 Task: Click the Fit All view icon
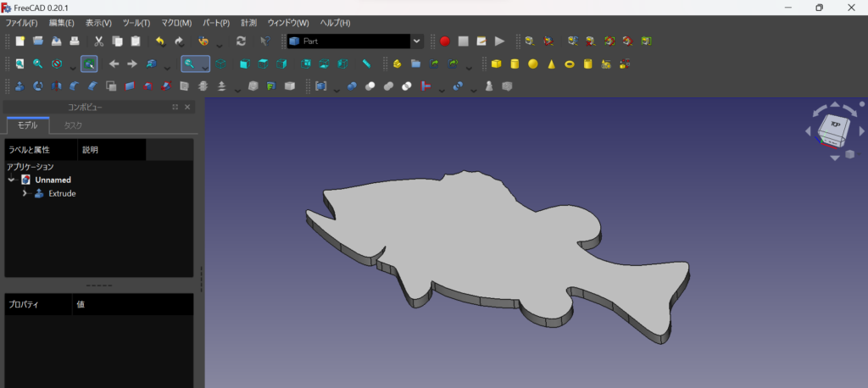click(x=20, y=64)
